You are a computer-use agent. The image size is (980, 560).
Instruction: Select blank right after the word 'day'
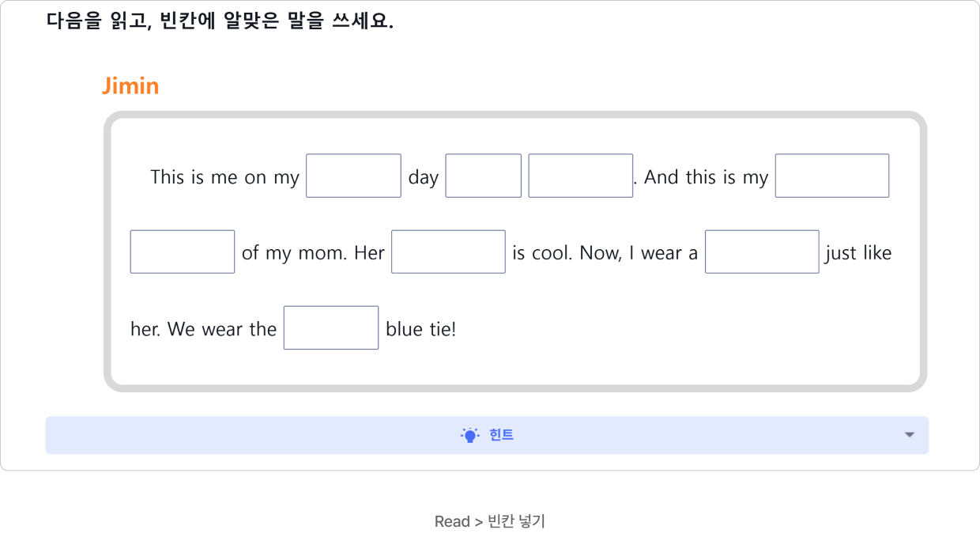coord(484,176)
